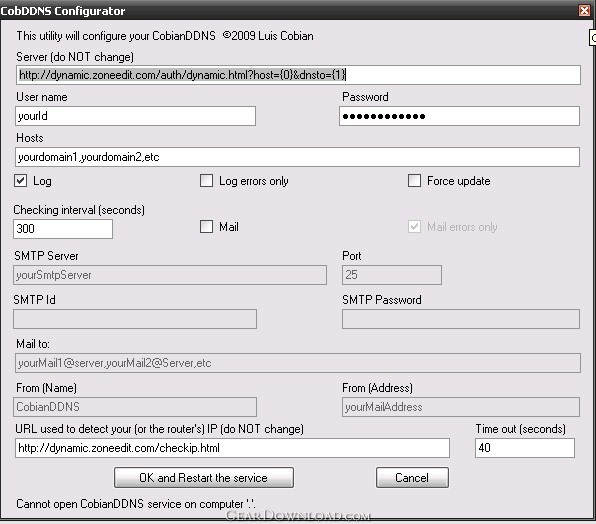Click the 'This utility will configure' header text
596x524 pixels.
(165, 36)
